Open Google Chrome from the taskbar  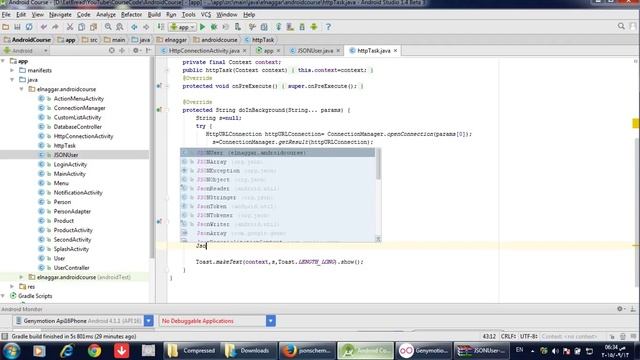tap(94, 351)
